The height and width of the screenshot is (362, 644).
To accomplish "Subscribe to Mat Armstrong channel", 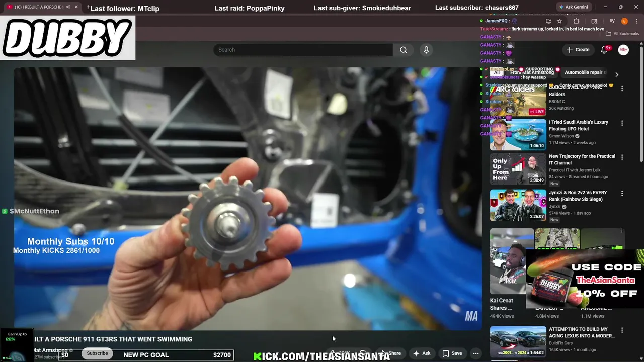I will pos(97,353).
